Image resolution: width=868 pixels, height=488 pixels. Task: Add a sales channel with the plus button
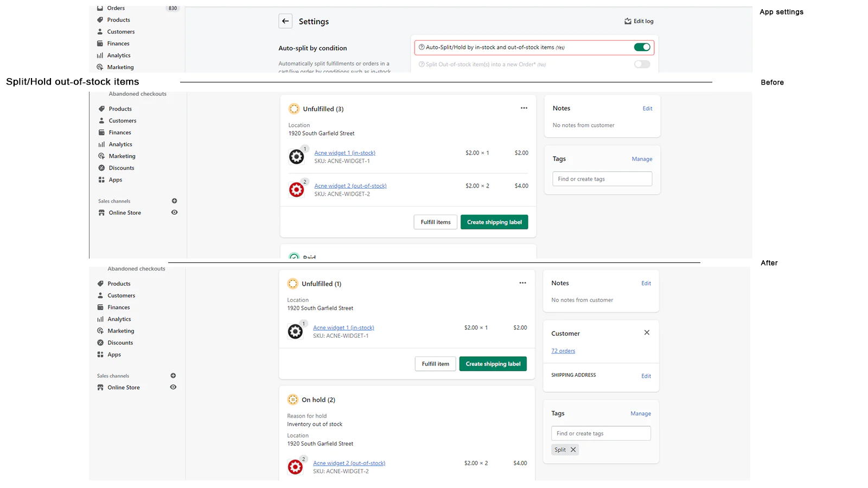174,201
